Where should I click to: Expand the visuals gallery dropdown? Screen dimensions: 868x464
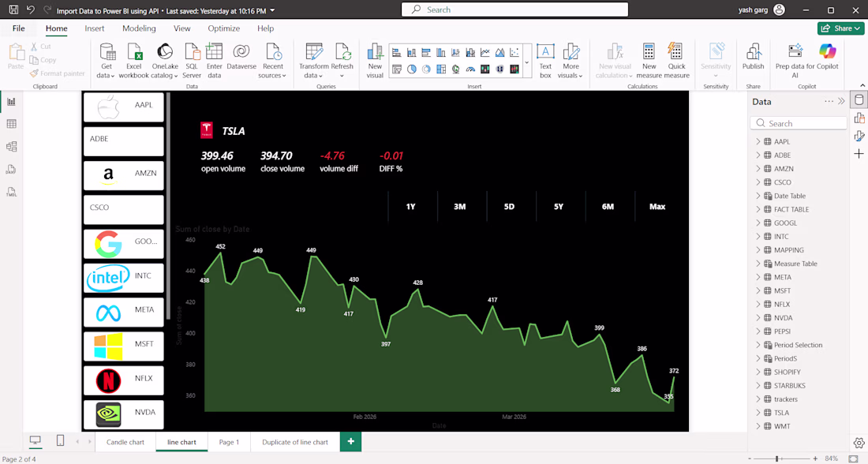tap(527, 62)
